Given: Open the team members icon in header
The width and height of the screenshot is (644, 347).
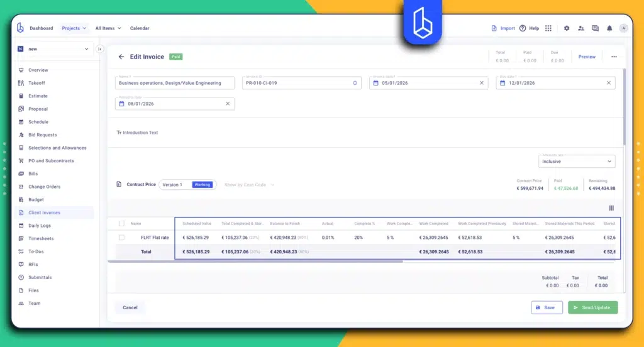Looking at the screenshot, I should (581, 28).
